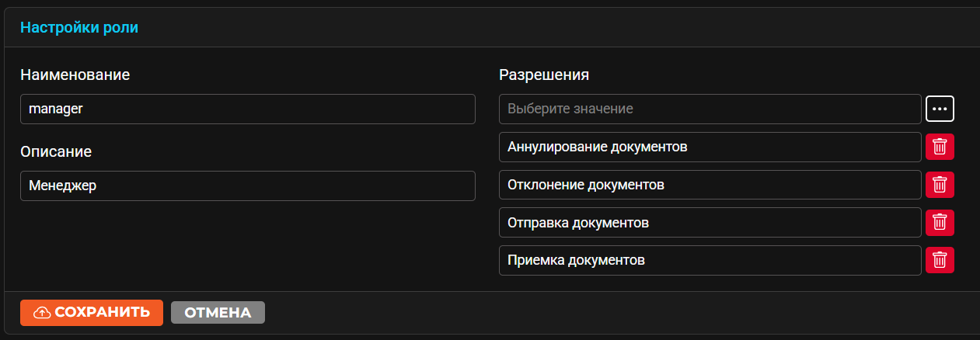Focus the Наименование field containing manager
This screenshot has width=980, height=340.
pos(247,109)
